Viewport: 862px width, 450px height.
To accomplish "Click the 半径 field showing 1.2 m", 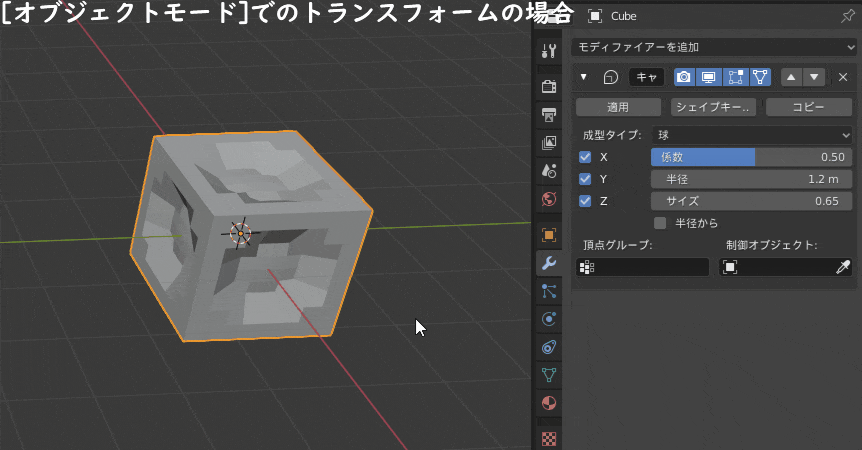I will pyautogui.click(x=752, y=179).
